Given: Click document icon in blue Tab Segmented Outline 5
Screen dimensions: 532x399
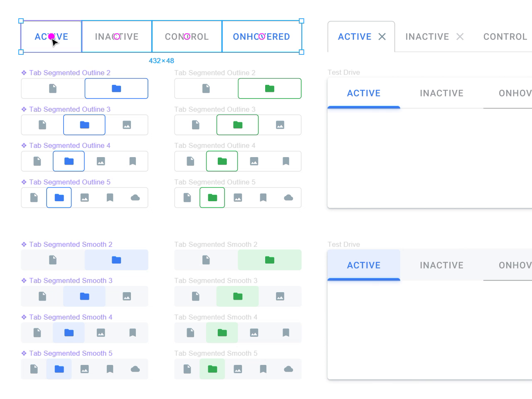Looking at the screenshot, I should coord(34,197).
